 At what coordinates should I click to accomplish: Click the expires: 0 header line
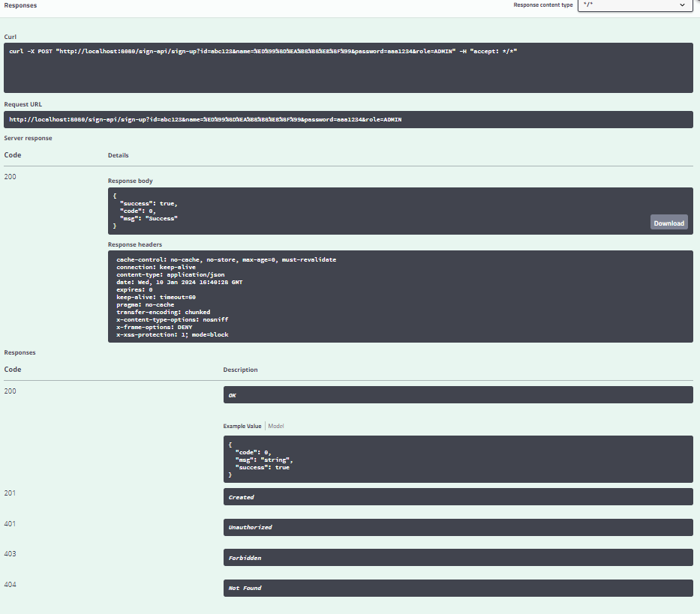(134, 290)
